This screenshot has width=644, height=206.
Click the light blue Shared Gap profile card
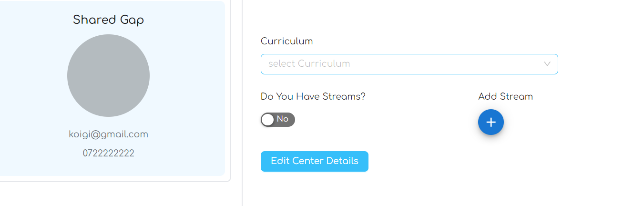[33, 95]
